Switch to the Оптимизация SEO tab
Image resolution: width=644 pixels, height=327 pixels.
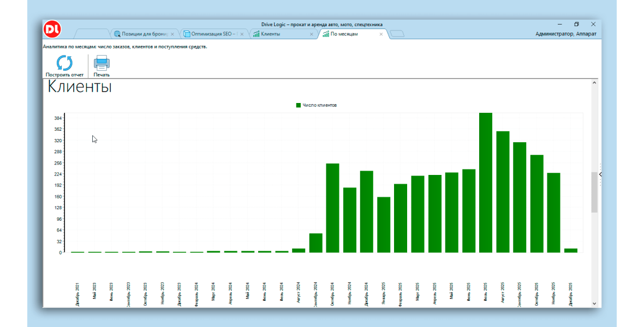tap(212, 34)
